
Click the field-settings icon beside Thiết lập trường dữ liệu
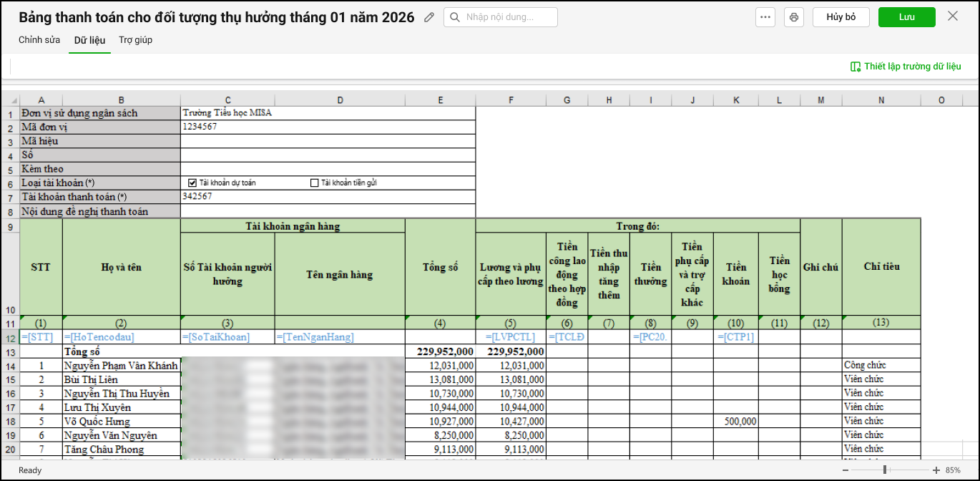tap(856, 67)
